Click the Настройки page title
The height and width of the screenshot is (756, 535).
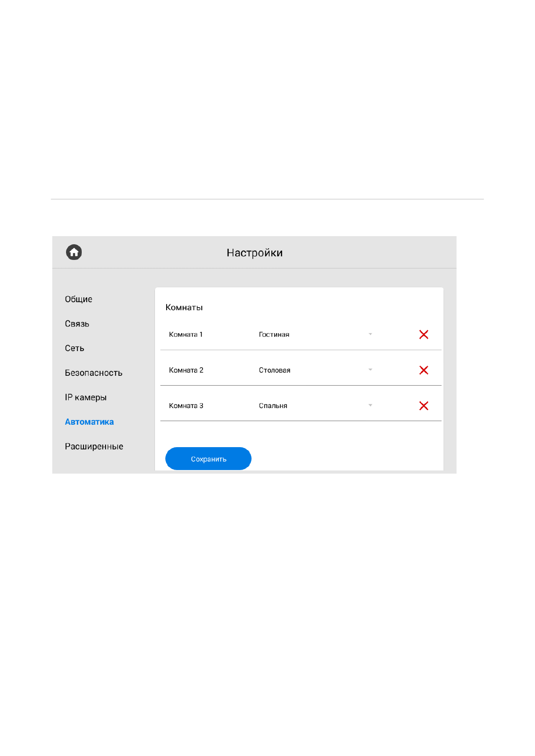(254, 253)
